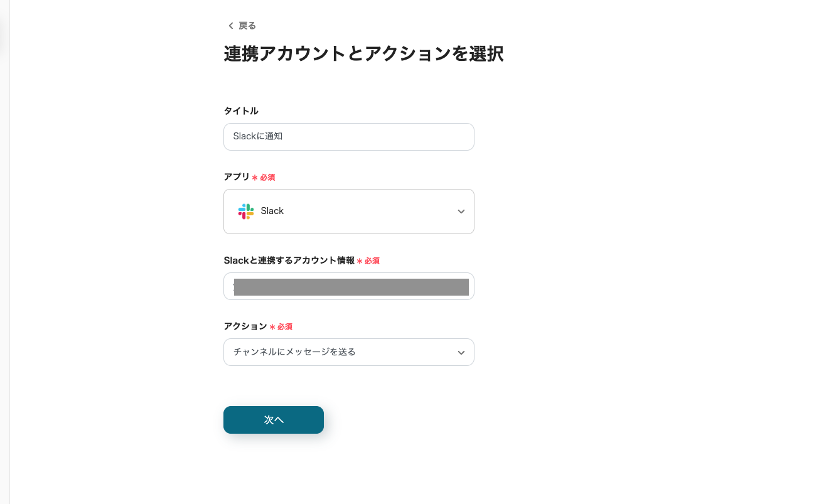The height and width of the screenshot is (504, 836).
Task: Click the Slack logo icon
Action: click(x=246, y=212)
